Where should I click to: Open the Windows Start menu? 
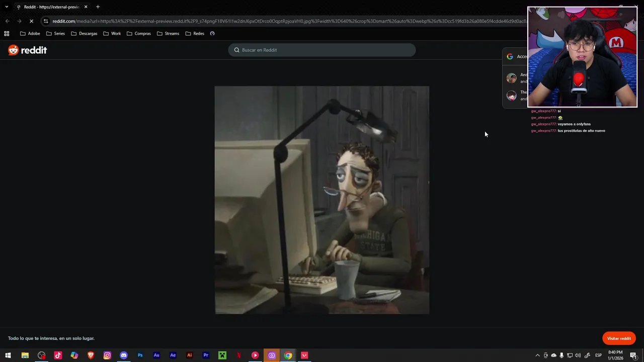pos(8,355)
